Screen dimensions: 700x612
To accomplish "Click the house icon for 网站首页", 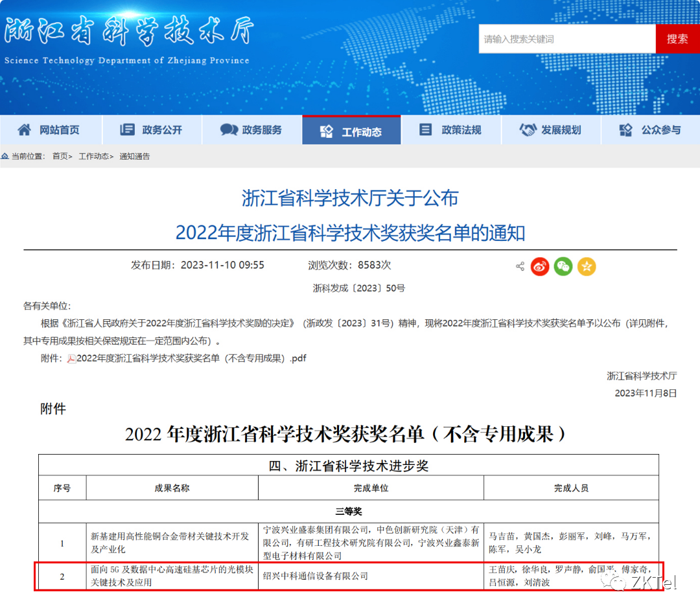I will tap(24, 130).
